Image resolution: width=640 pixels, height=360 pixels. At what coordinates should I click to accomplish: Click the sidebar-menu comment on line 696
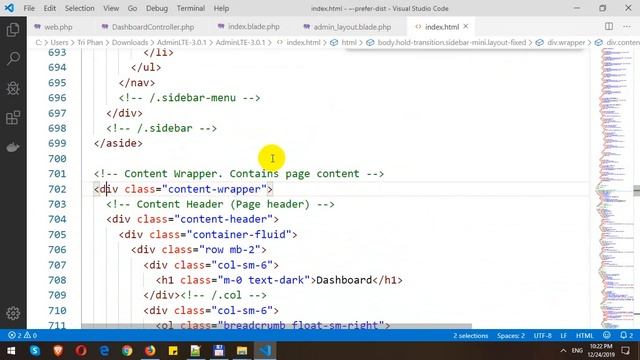[x=189, y=98]
